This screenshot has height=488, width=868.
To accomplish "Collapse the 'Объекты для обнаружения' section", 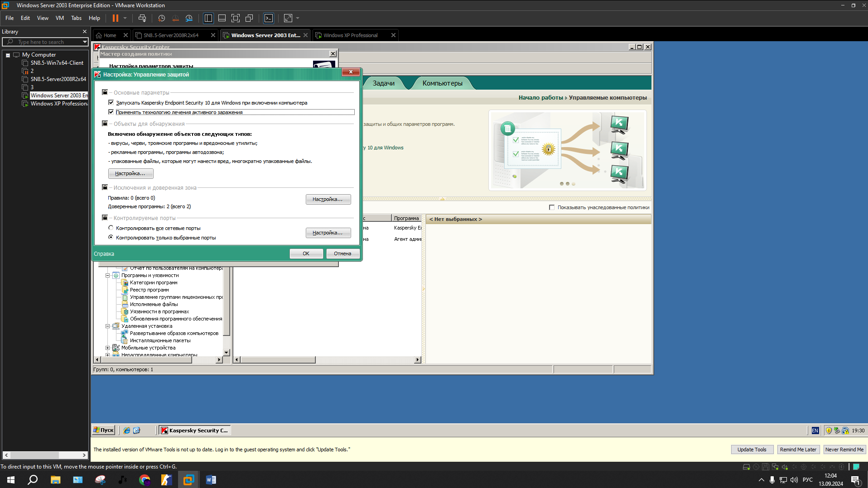I will [x=105, y=124].
